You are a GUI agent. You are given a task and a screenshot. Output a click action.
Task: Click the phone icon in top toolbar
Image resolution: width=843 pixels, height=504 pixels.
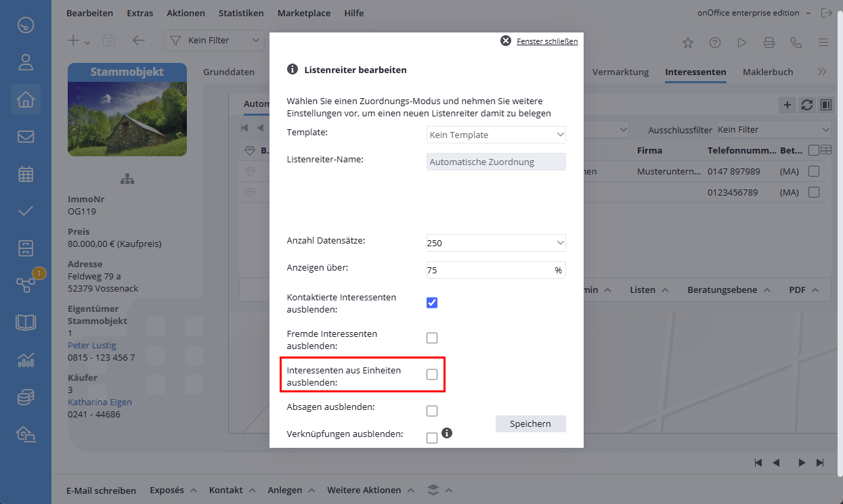tap(796, 42)
